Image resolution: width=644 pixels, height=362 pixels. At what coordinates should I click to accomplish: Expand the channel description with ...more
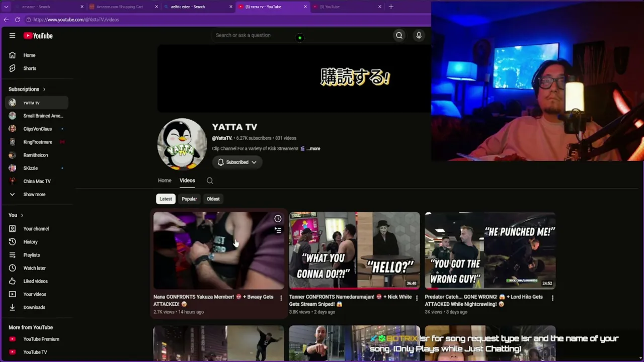click(313, 149)
